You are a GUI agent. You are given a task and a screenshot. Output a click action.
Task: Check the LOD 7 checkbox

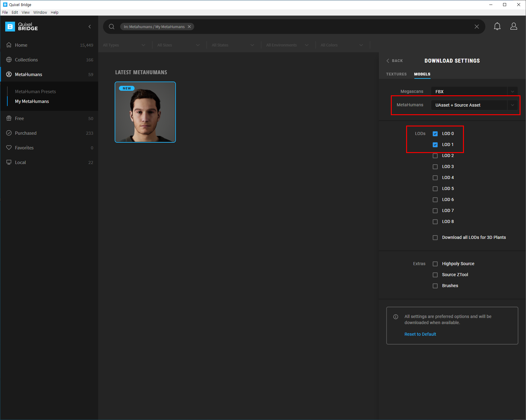point(435,210)
